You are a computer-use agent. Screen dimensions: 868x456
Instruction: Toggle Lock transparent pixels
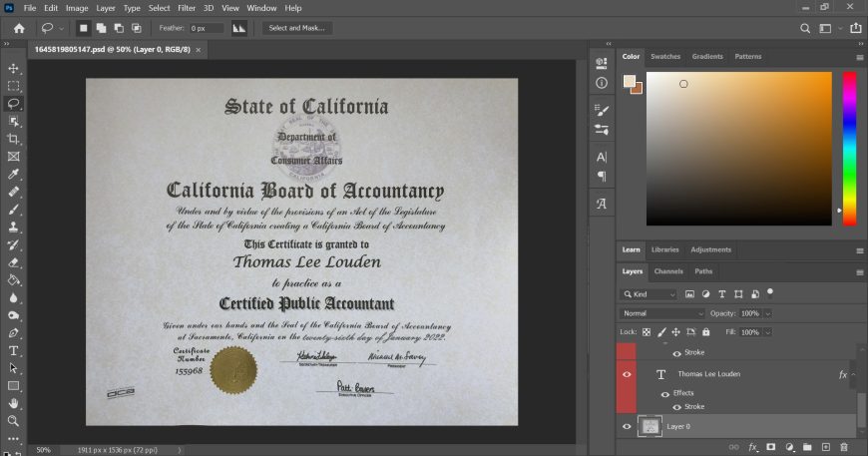click(x=647, y=332)
